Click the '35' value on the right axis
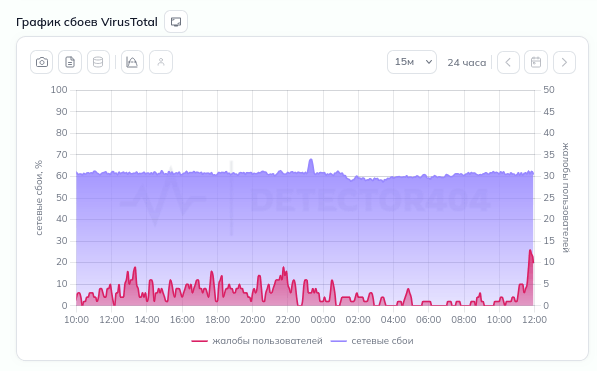 (x=549, y=155)
